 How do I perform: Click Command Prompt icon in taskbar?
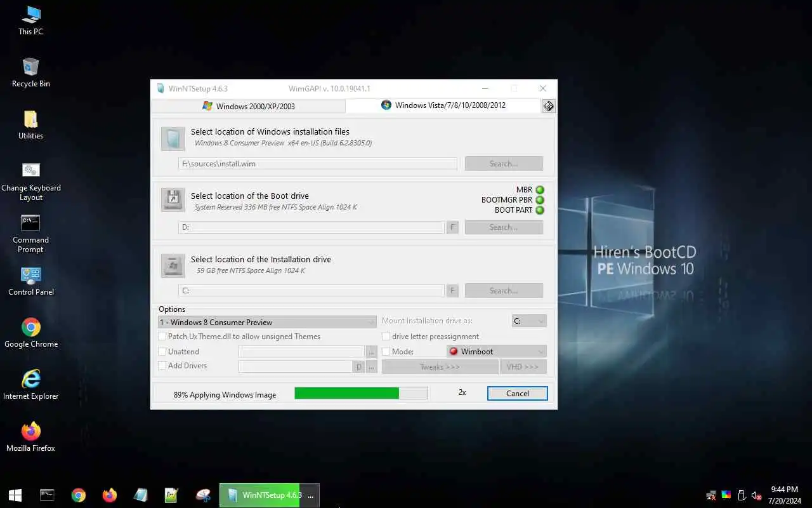[47, 495]
